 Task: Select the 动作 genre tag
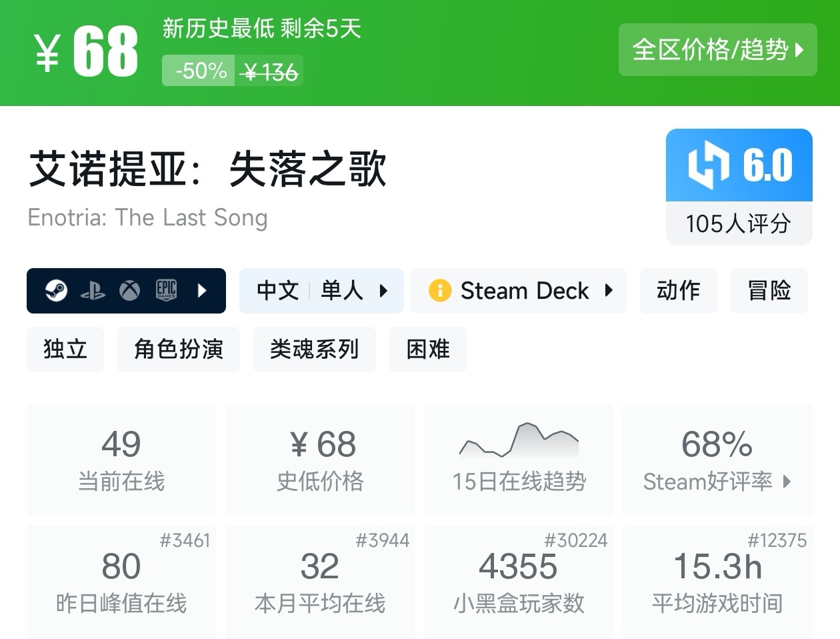click(x=678, y=291)
